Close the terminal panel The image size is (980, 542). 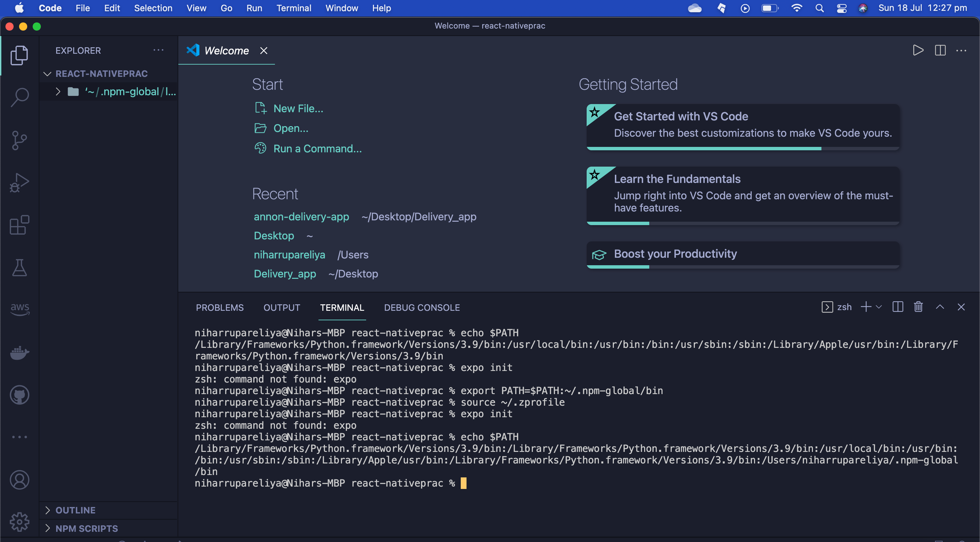point(961,307)
